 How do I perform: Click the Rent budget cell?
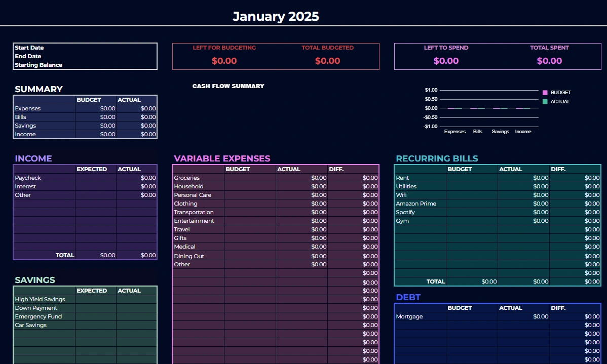(x=472, y=178)
